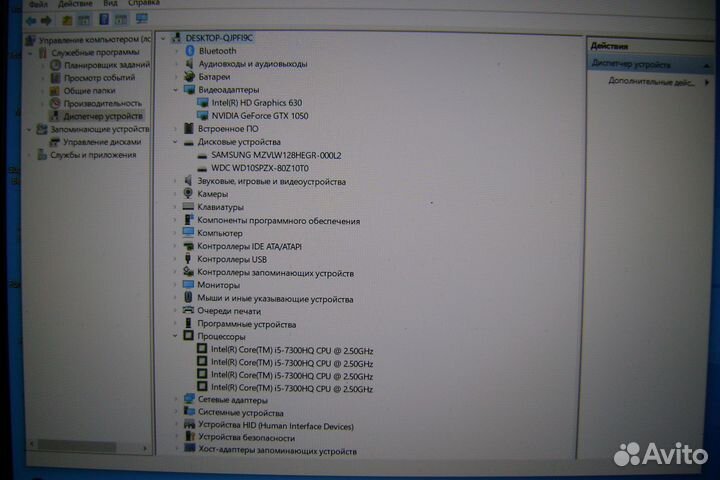
Task: Click the Forward arrow toolbar icon
Action: 46,21
